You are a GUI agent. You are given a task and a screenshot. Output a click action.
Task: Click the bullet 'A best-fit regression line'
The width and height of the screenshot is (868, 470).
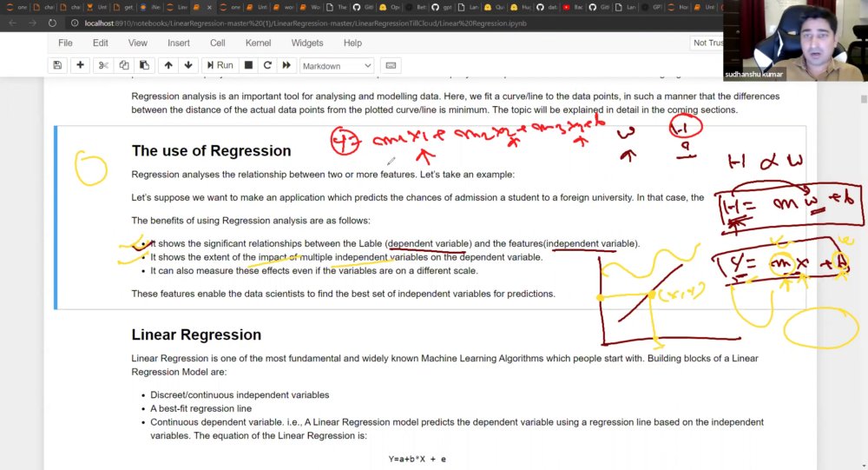click(201, 408)
